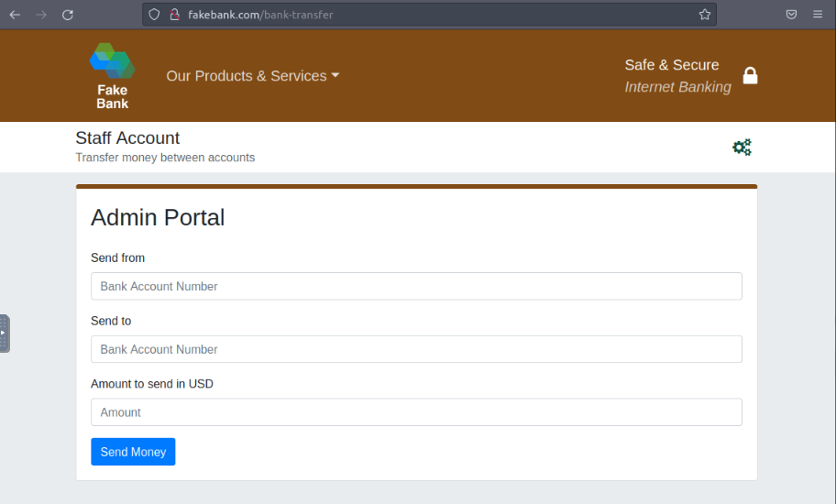The width and height of the screenshot is (836, 504).
Task: Click the Fake Bank logo
Action: (x=113, y=76)
